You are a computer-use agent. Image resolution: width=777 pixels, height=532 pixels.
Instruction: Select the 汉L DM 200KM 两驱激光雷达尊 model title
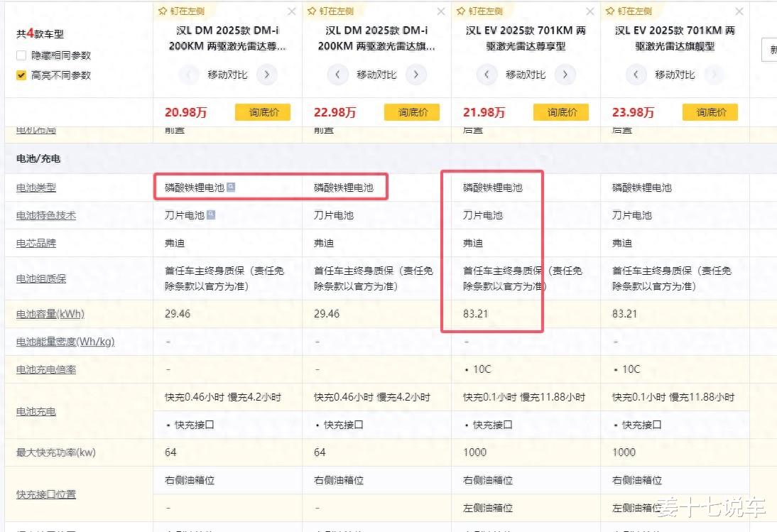[x=227, y=38]
